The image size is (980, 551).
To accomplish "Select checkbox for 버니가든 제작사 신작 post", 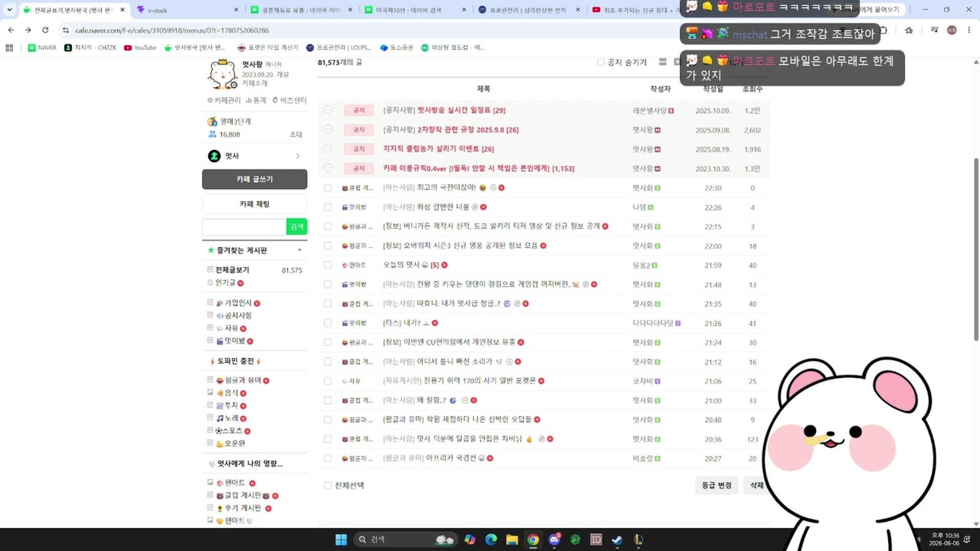I will (328, 227).
